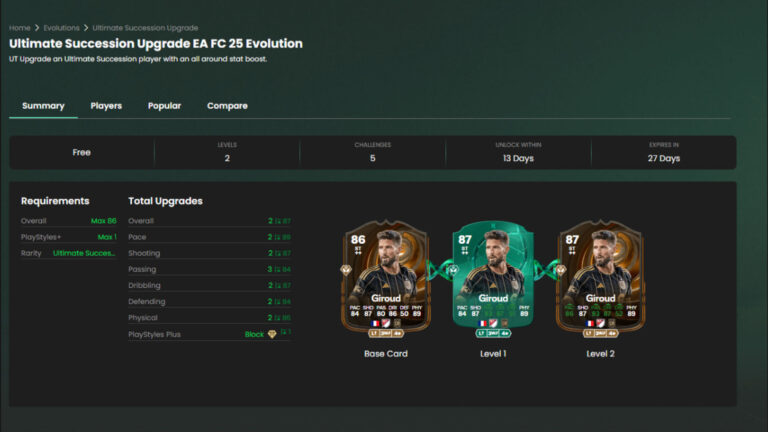
Task: Switch to the Popular tab
Action: [x=164, y=106]
